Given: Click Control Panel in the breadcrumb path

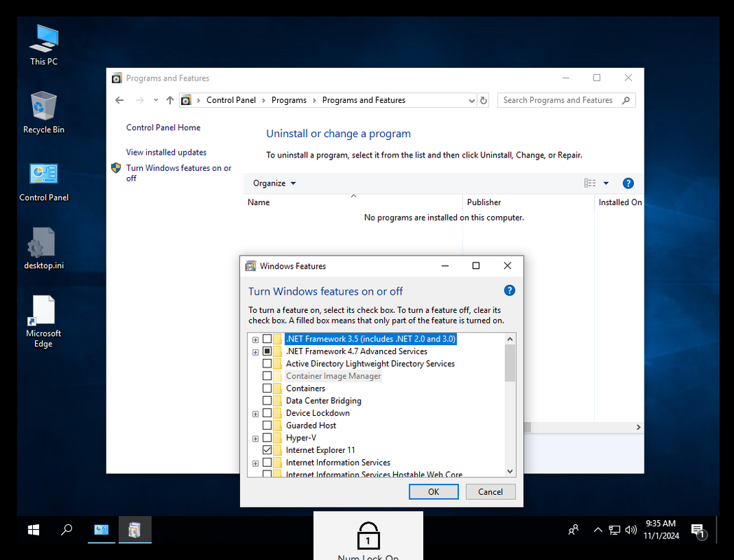Looking at the screenshot, I should tap(231, 100).
